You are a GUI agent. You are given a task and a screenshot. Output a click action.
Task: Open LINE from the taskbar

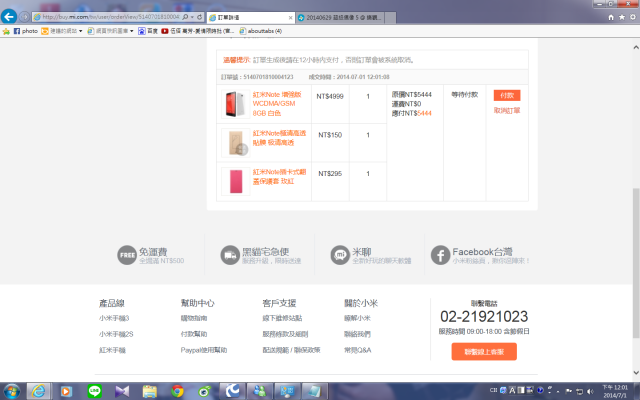(95, 391)
